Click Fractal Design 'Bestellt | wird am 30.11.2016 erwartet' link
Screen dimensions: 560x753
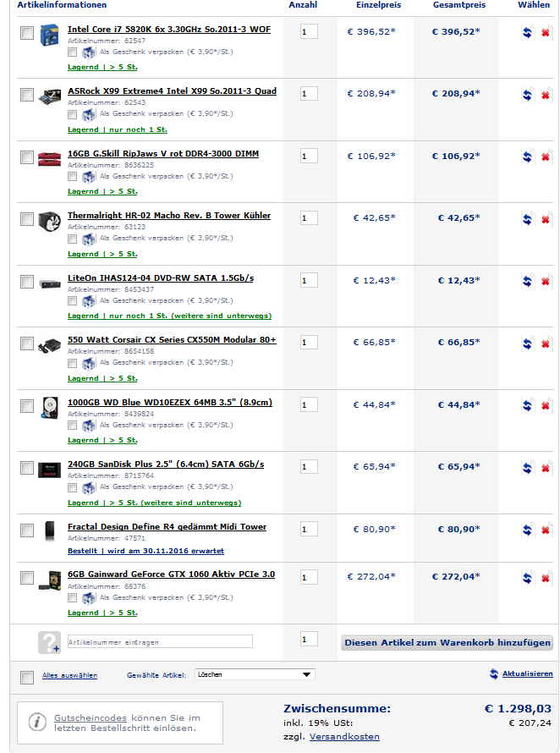[146, 551]
